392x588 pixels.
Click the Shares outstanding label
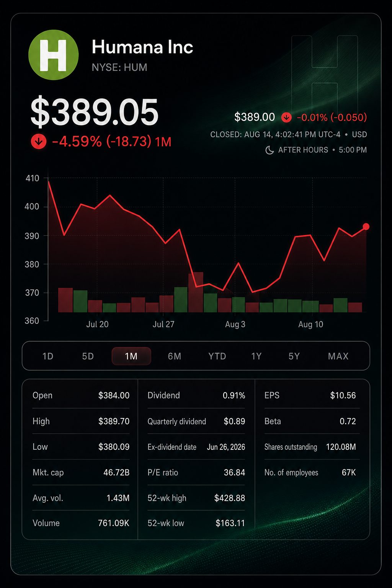click(x=291, y=447)
